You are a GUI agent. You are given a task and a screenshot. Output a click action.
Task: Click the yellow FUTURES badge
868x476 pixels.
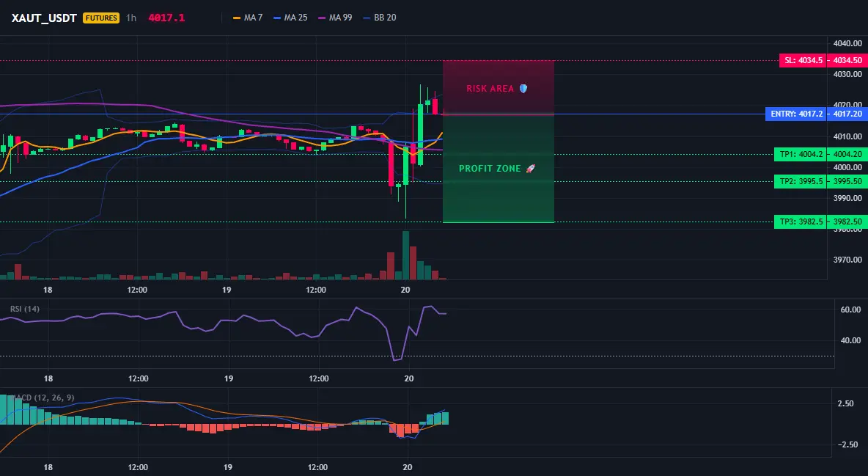coord(100,18)
